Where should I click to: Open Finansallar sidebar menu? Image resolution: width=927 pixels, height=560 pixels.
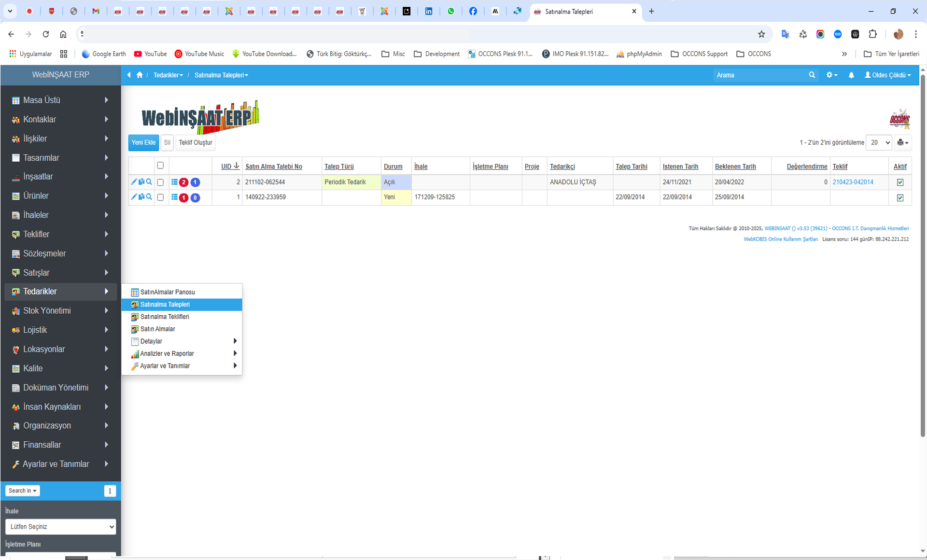(61, 445)
